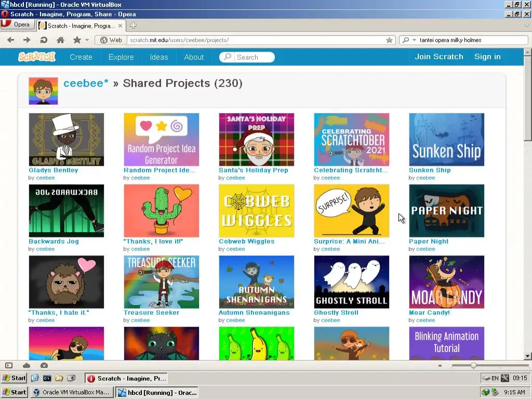Click the Join Scratch link
532x399 pixels.
pyautogui.click(x=438, y=57)
